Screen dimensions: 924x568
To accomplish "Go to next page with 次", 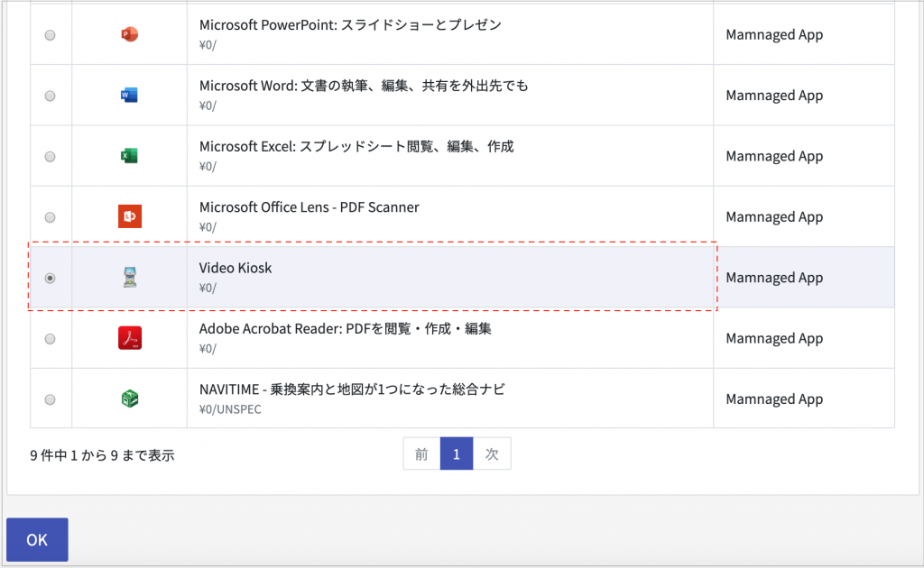I will tap(492, 454).
